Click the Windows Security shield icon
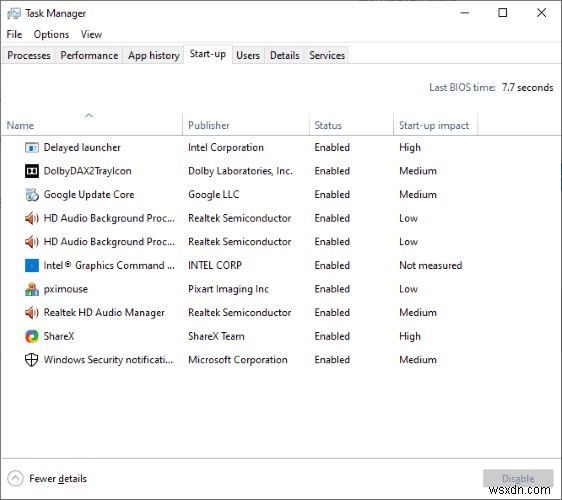This screenshot has width=562, height=500. click(32, 360)
